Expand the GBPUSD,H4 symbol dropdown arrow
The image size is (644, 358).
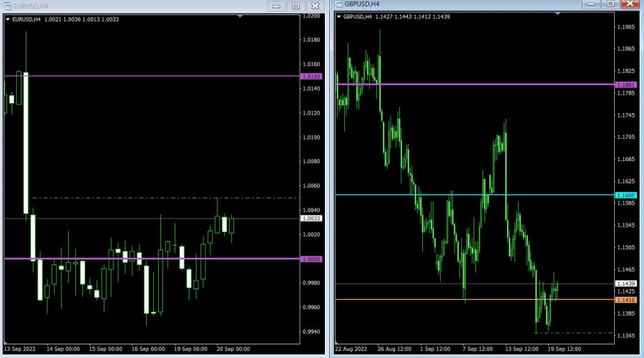338,16
